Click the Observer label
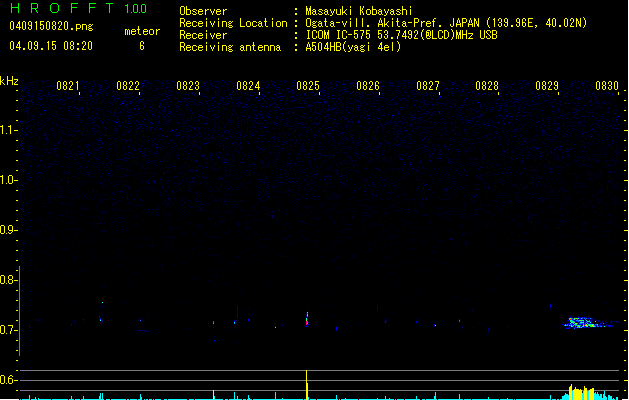 [203, 11]
